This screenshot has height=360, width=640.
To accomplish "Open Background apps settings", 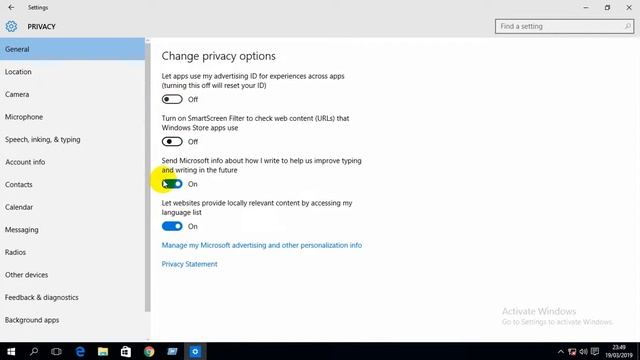I will click(72, 320).
